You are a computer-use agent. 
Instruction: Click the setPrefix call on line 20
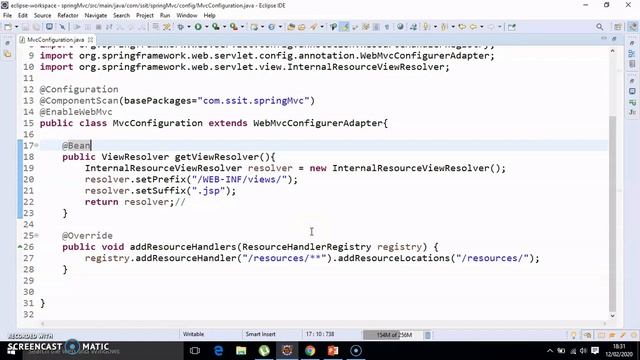click(161, 179)
